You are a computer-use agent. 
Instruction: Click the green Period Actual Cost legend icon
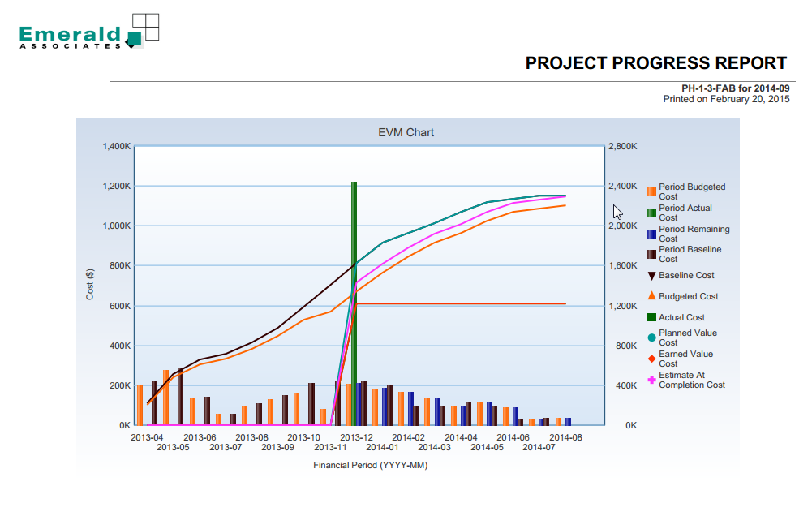pyautogui.click(x=651, y=213)
